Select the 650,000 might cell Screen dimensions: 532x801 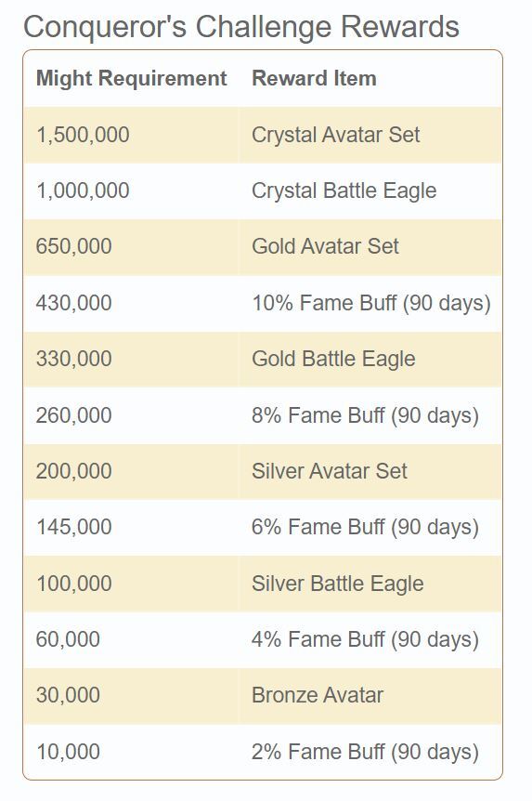(x=73, y=247)
